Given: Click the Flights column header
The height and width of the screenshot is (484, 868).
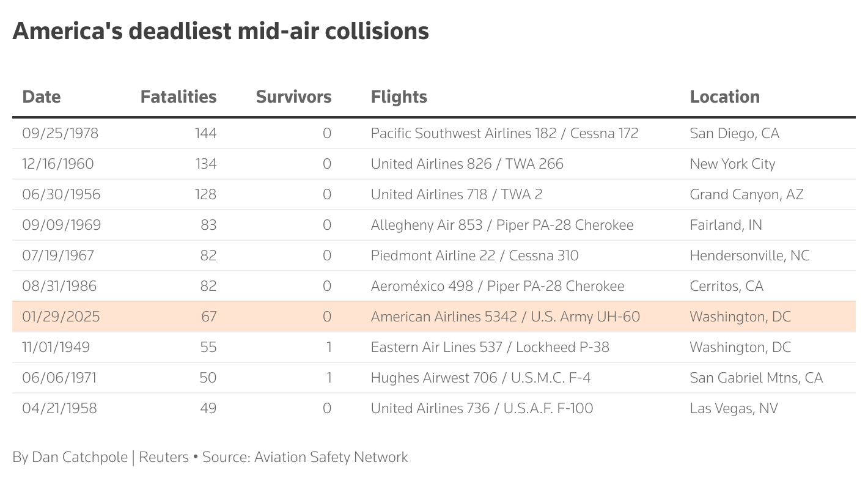Looking at the screenshot, I should coord(399,97).
